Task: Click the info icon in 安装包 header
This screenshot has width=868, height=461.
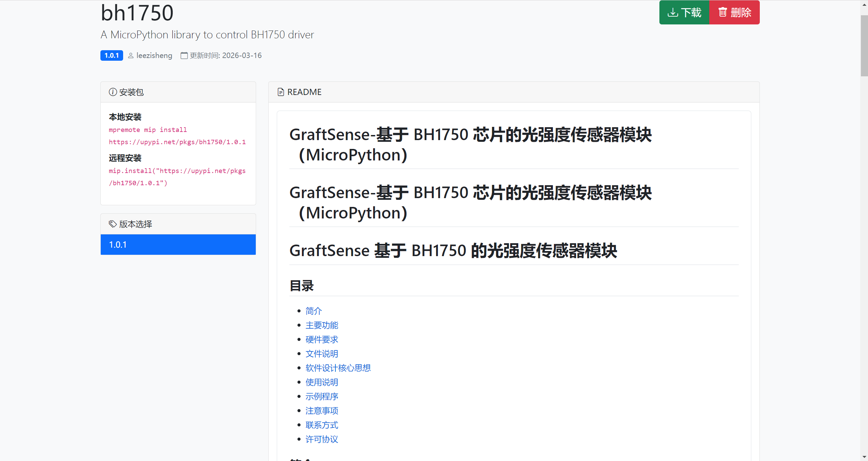Action: coord(113,92)
